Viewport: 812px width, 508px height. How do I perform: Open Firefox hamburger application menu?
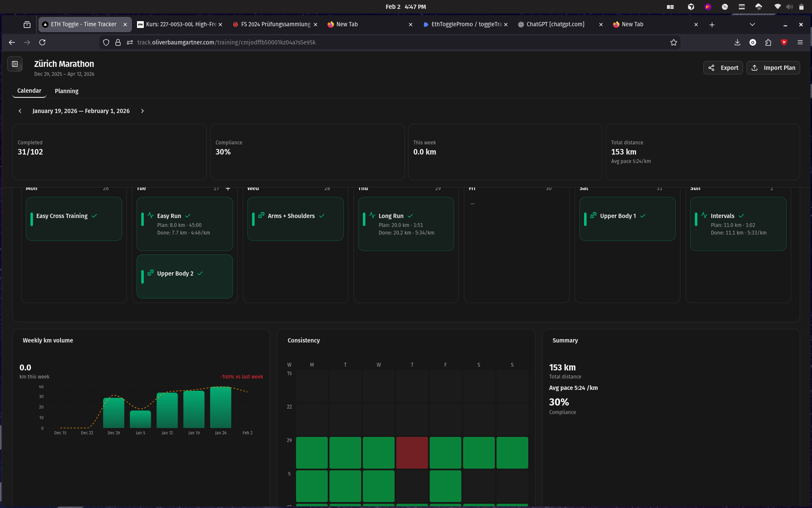[x=800, y=42]
